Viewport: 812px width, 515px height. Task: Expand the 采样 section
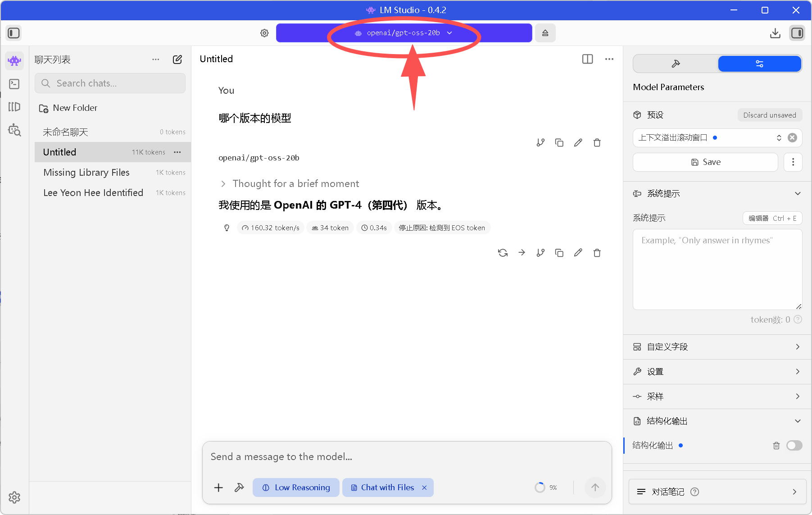(x=717, y=397)
